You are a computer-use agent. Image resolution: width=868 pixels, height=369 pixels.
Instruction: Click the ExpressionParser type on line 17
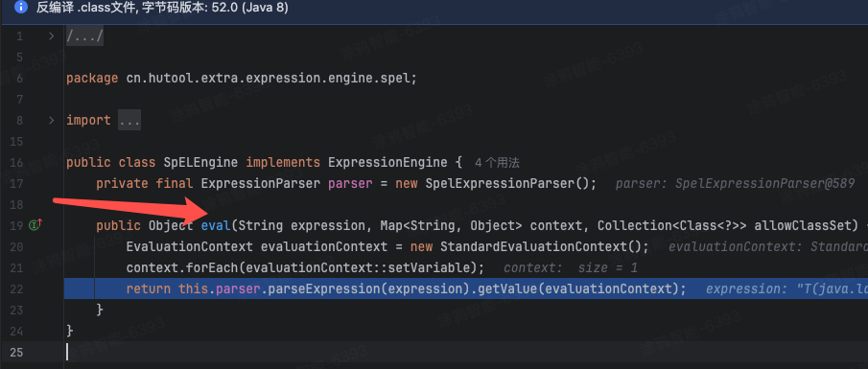pyautogui.click(x=260, y=184)
